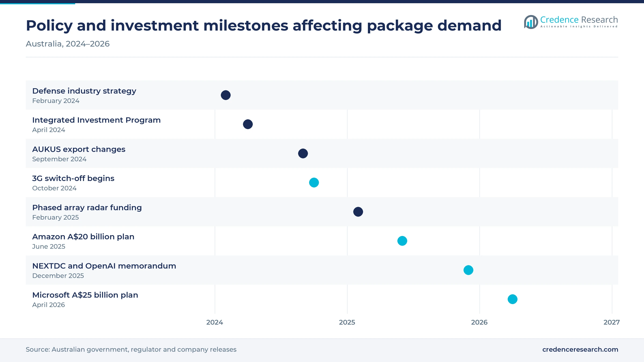Image resolution: width=644 pixels, height=362 pixels.
Task: Click the 2024 axis label
Action: pos(215,322)
